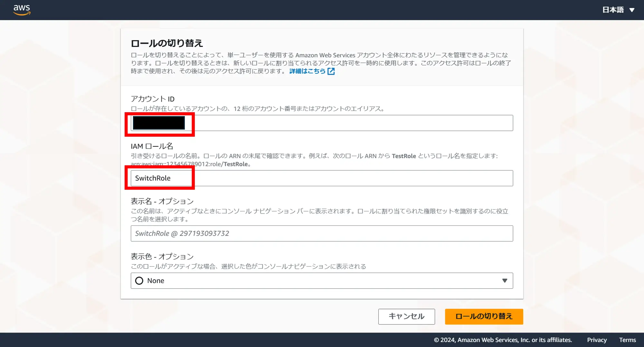Click the 表示名 optional input field
644x347 pixels.
[322, 233]
